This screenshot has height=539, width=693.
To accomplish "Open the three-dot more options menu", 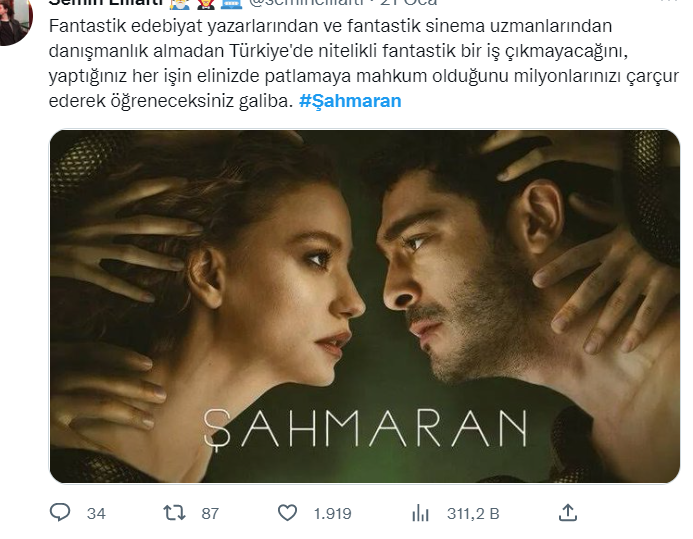I will click(x=672, y=2).
